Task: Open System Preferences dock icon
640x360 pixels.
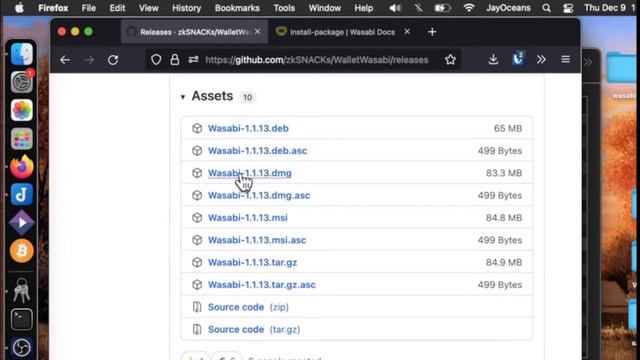Action: click(22, 82)
